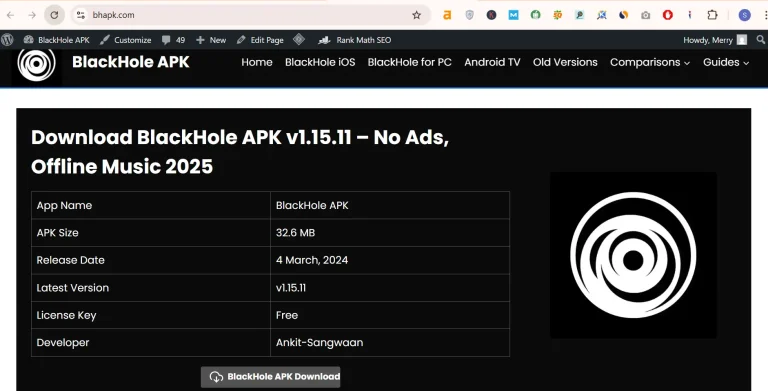The width and height of the screenshot is (768, 391).
Task: Open the BlackHole iOS nav link
Action: [320, 62]
